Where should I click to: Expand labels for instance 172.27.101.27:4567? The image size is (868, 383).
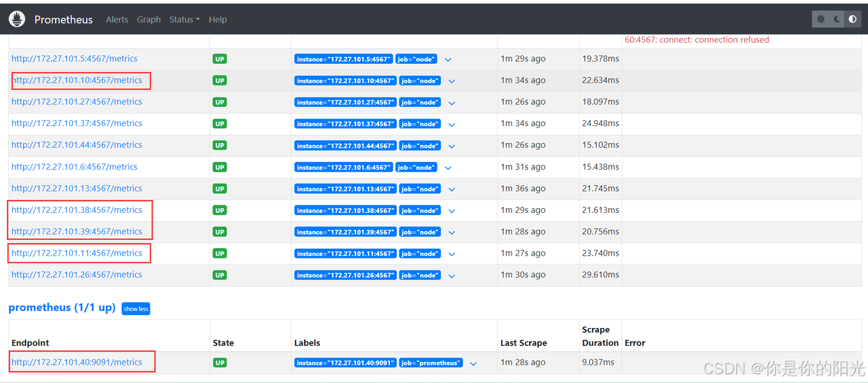coord(452,103)
